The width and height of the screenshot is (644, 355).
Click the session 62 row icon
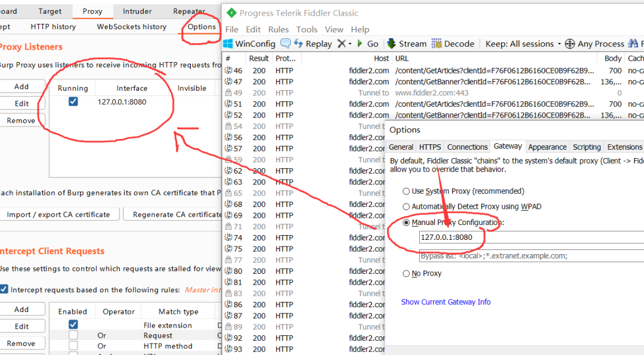click(228, 171)
